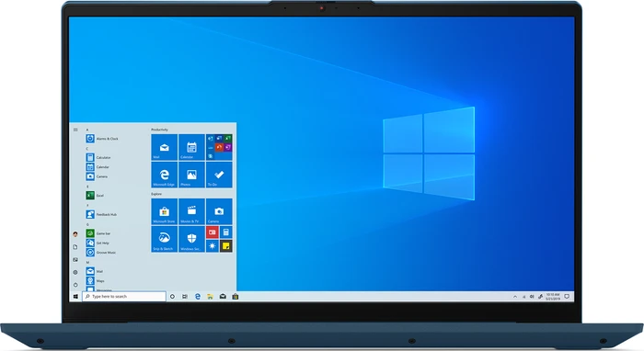Open Microsoft Edge from the taskbar
Viewport: 644px width, 351px height.
[x=198, y=297]
